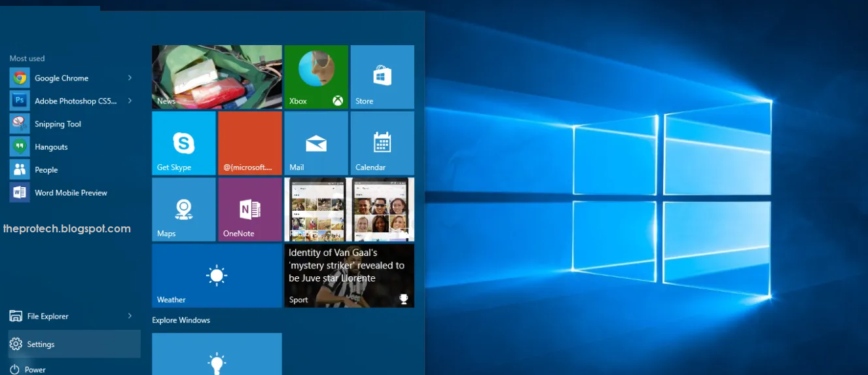The image size is (868, 375).
Task: Click the Most used heading
Action: point(27,58)
